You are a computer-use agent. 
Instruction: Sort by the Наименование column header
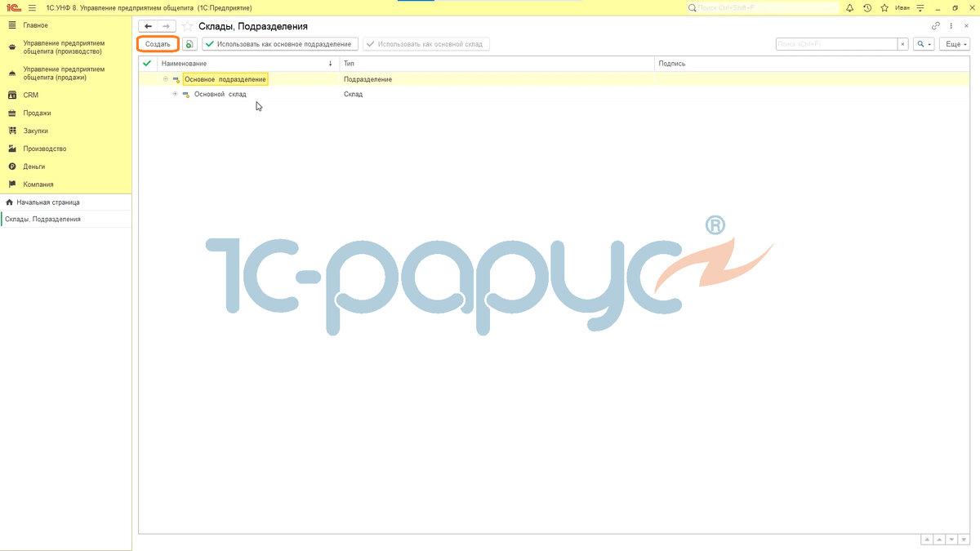[247, 63]
